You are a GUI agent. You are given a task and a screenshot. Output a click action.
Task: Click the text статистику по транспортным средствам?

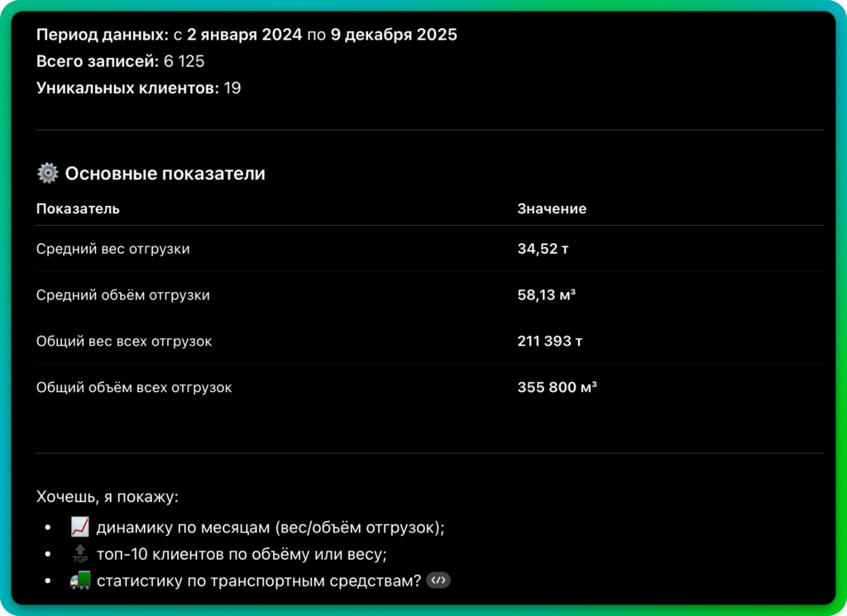259,581
